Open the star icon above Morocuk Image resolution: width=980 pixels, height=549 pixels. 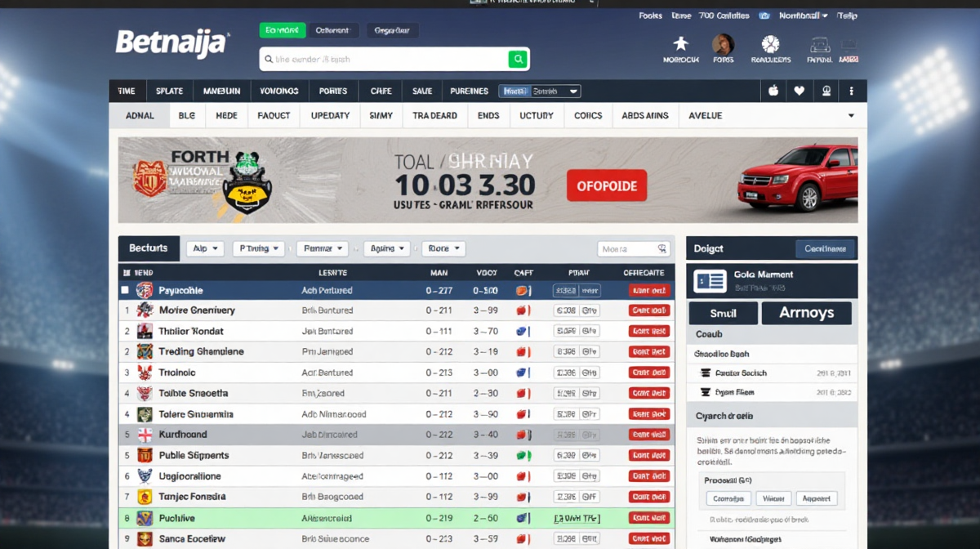point(680,43)
